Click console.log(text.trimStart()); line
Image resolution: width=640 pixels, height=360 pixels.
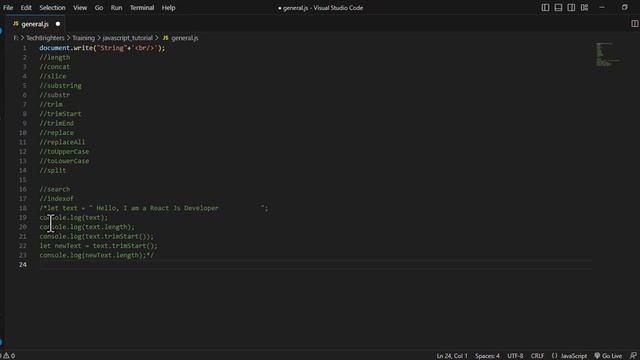tap(97, 236)
